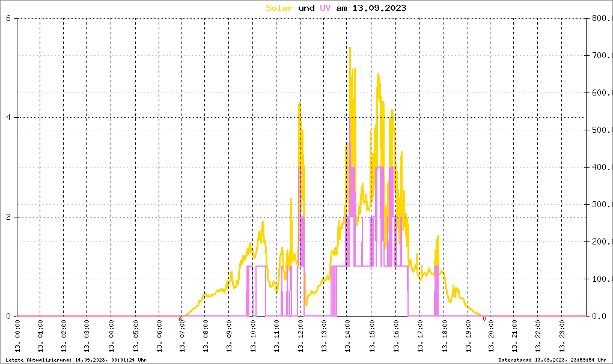Viewport: 613px width, 364px height.
Task: Click right axis label '200.0'
Action: pyautogui.click(x=602, y=241)
